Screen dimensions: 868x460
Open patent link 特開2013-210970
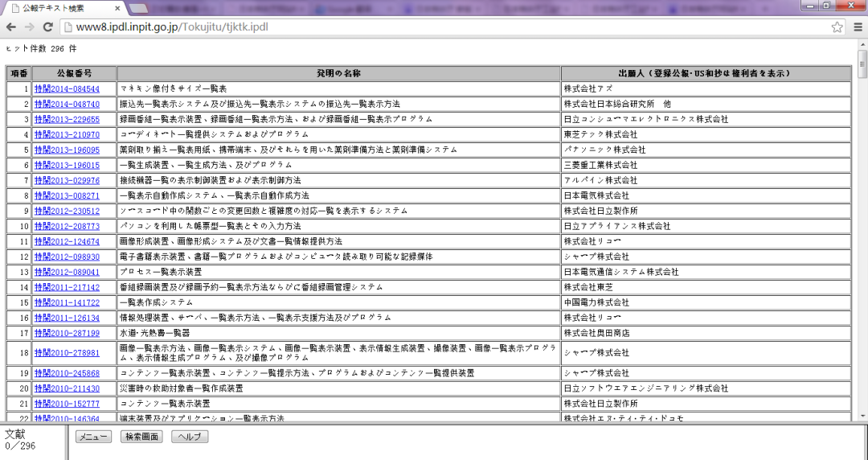point(67,134)
